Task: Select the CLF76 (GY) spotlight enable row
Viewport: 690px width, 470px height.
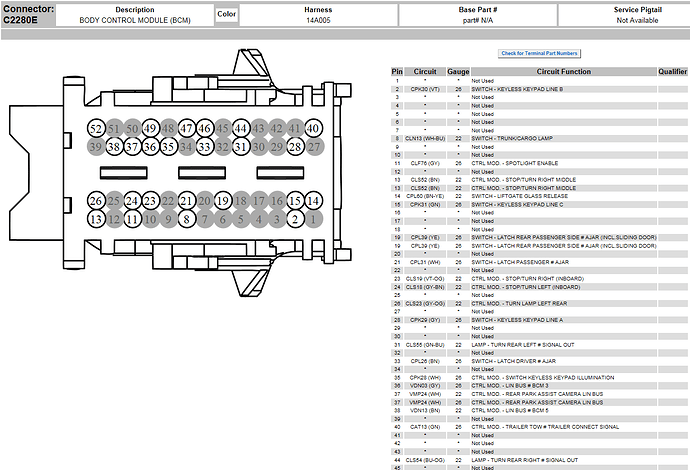Action: point(539,163)
